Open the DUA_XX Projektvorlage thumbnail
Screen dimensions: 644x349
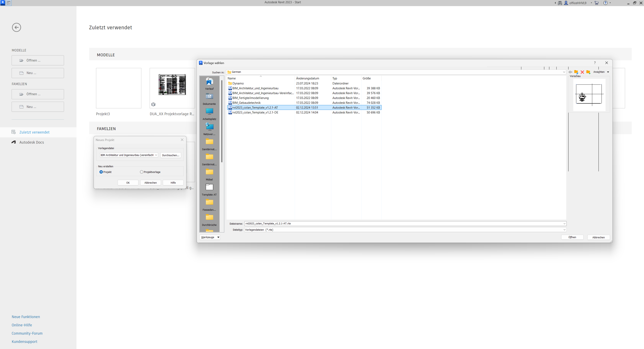(x=172, y=88)
